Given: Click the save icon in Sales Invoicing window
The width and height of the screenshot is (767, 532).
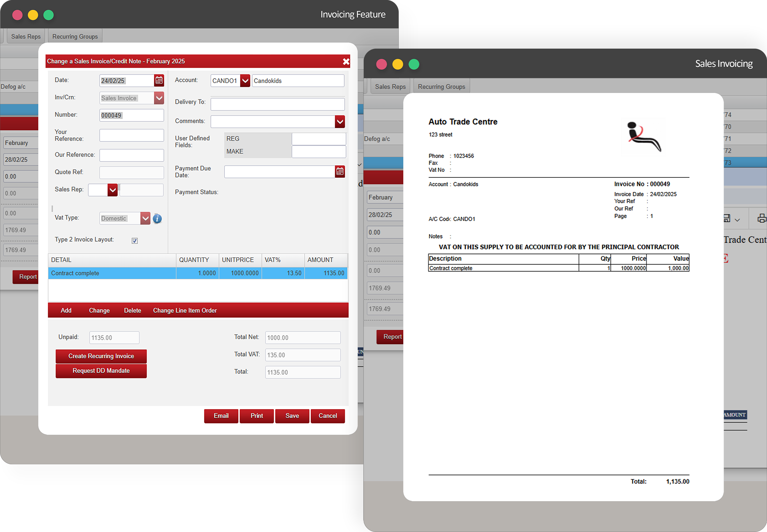Looking at the screenshot, I should (727, 218).
